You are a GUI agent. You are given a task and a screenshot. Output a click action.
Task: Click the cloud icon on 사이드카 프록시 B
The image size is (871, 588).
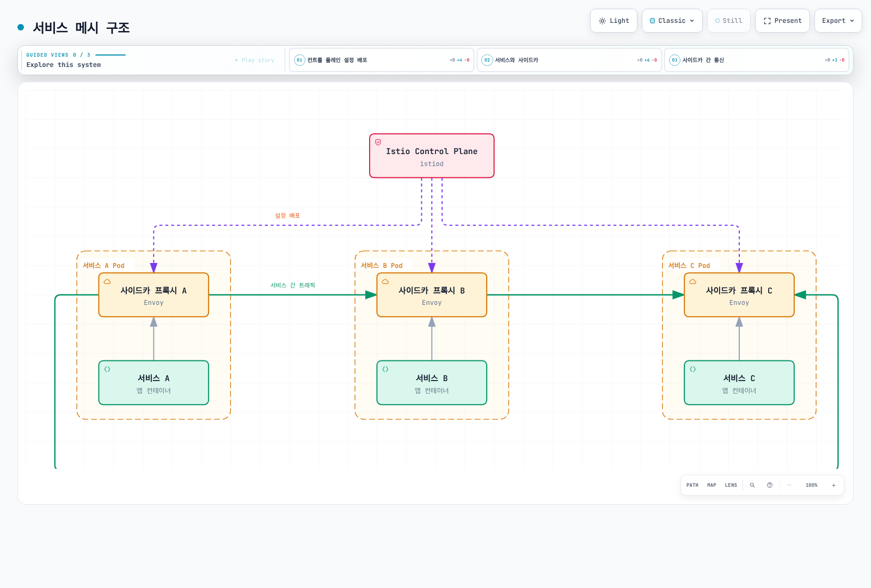[x=385, y=281]
